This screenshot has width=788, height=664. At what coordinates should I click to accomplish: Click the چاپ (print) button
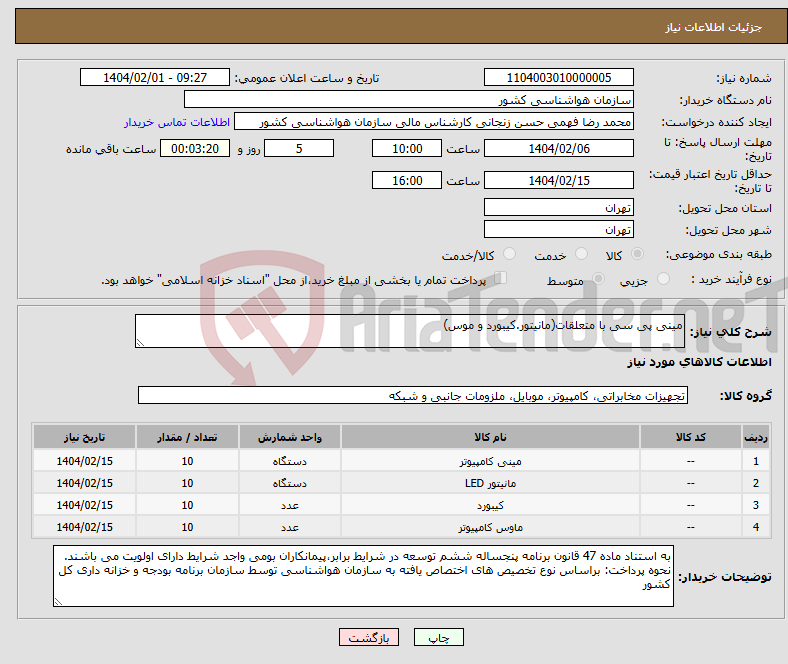click(x=438, y=637)
